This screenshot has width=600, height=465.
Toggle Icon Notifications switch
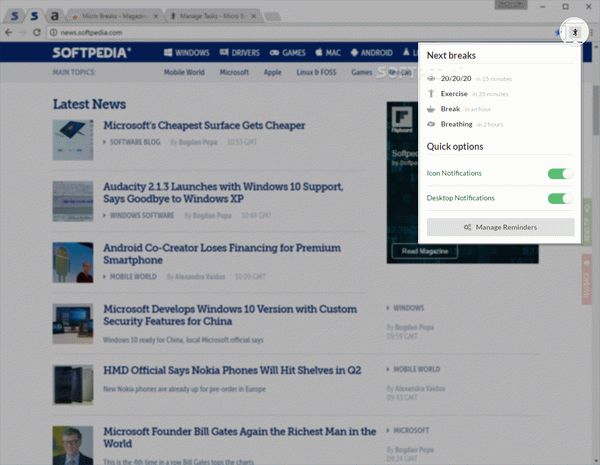[560, 174]
